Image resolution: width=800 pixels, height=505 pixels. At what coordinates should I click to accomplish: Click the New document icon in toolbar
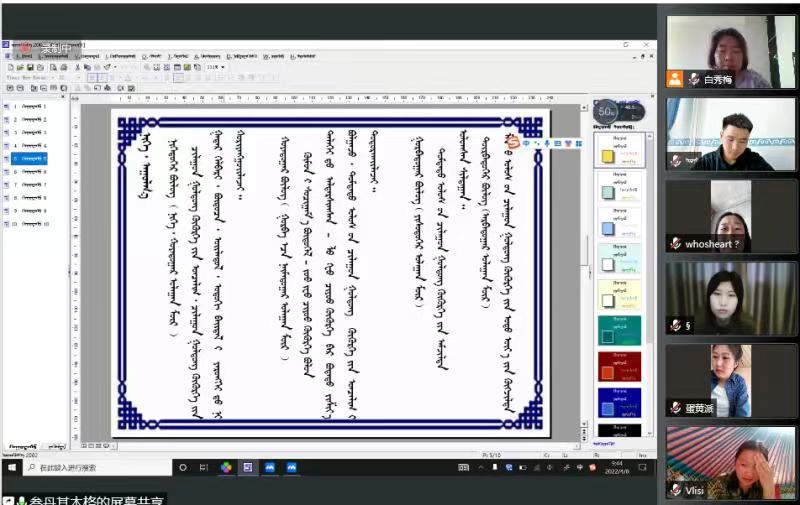9,67
